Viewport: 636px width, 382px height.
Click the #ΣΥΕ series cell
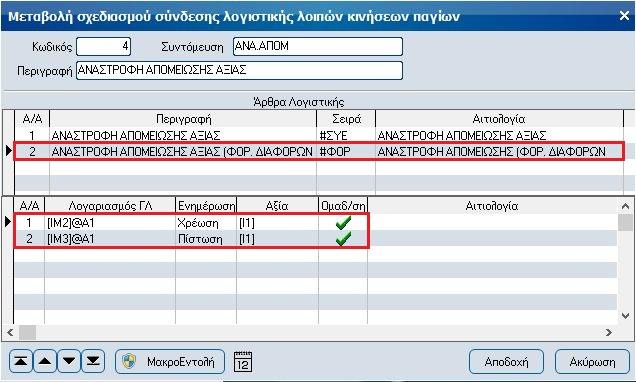coord(346,135)
